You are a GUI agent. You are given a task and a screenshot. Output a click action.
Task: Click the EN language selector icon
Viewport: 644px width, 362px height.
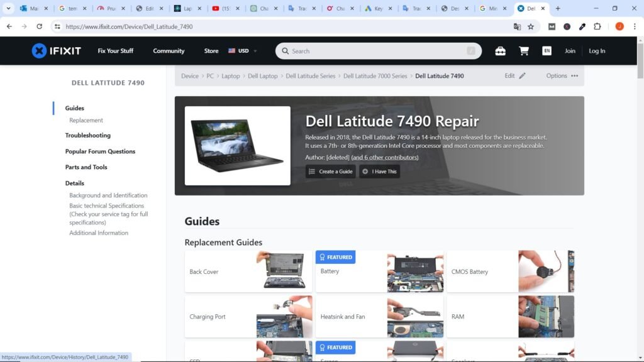click(547, 51)
